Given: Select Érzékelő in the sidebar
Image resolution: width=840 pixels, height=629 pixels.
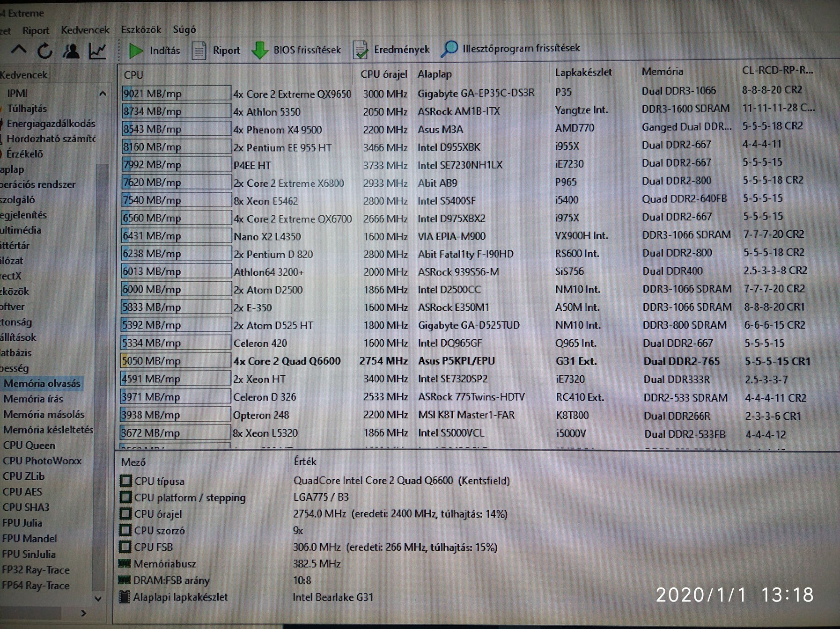Looking at the screenshot, I should 24,154.
